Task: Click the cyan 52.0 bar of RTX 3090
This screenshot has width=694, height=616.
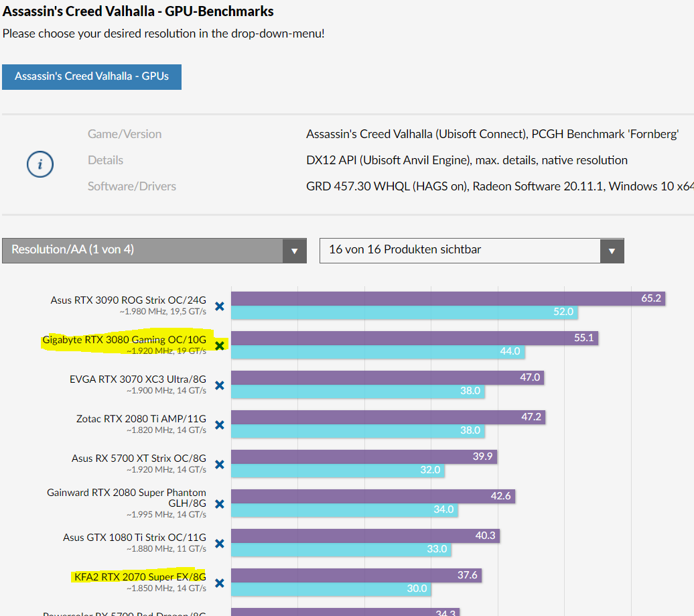Action: point(405,312)
